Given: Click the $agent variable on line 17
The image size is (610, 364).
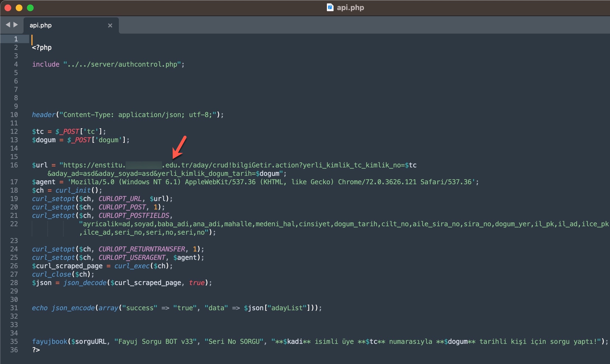Looking at the screenshot, I should 44,182.
